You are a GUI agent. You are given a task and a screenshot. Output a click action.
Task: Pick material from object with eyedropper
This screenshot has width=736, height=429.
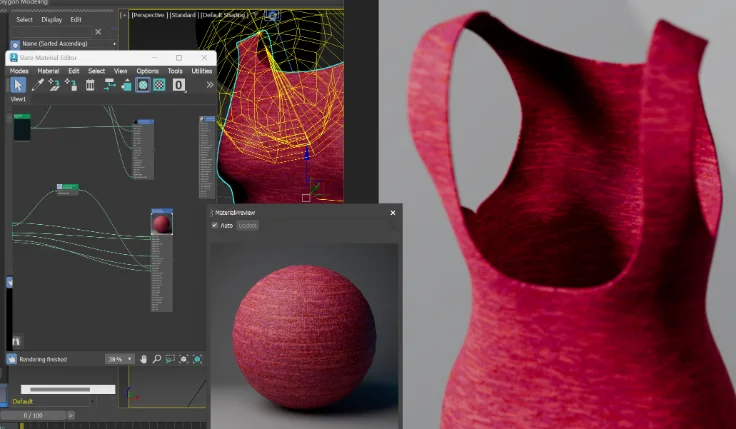pyautogui.click(x=38, y=85)
